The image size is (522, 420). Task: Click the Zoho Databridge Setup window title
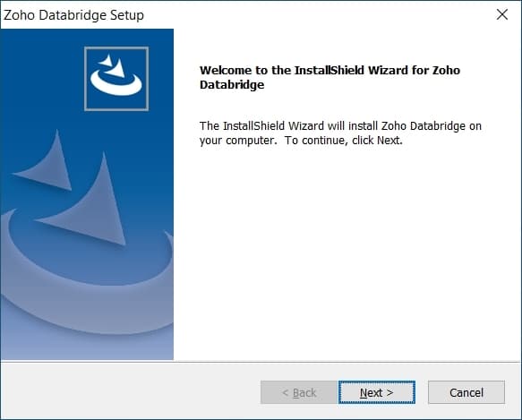[73, 15]
